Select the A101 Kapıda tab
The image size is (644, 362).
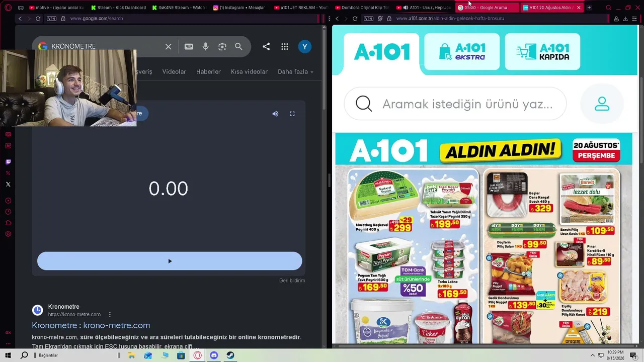tap(542, 52)
